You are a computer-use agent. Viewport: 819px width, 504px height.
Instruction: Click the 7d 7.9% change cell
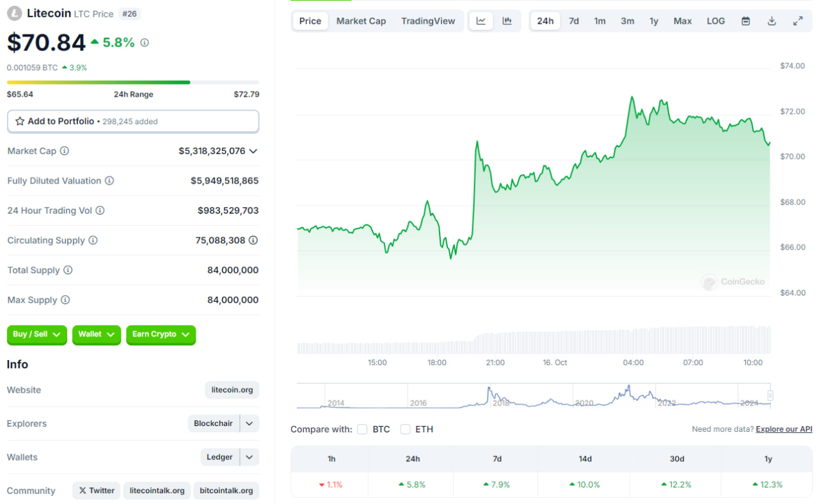click(x=497, y=485)
